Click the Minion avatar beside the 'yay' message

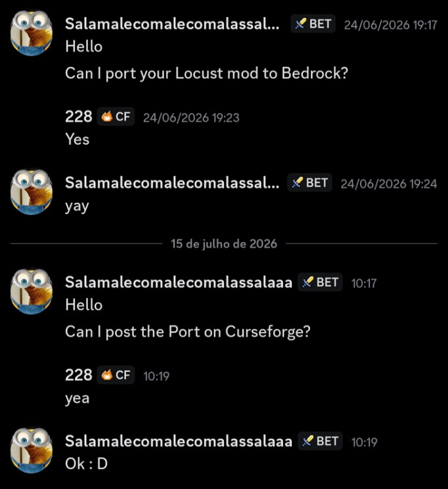32,192
